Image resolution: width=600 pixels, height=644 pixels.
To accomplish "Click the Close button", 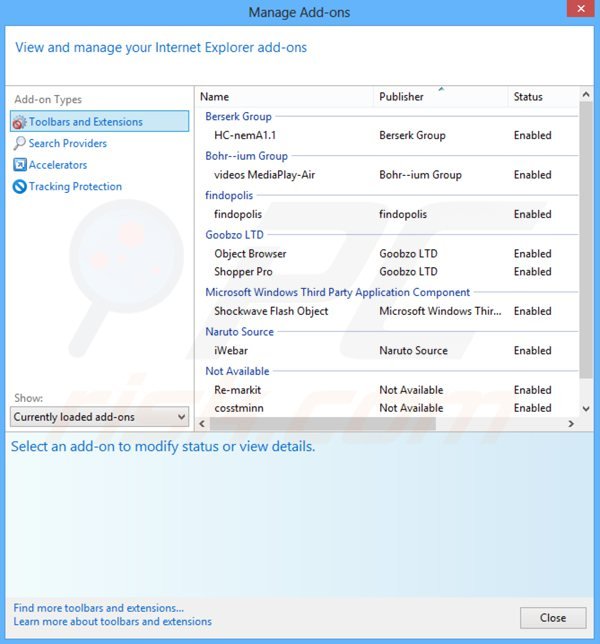I will click(553, 618).
